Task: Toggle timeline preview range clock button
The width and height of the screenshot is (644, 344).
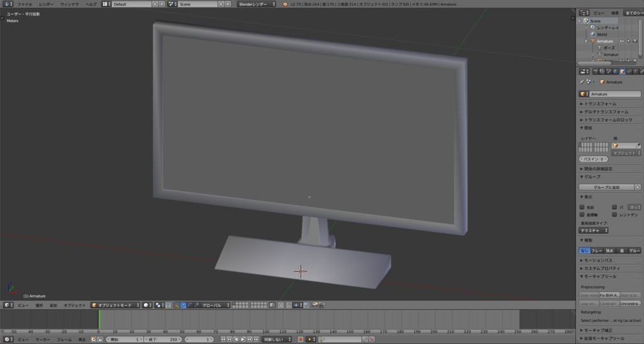Action: 94,340
